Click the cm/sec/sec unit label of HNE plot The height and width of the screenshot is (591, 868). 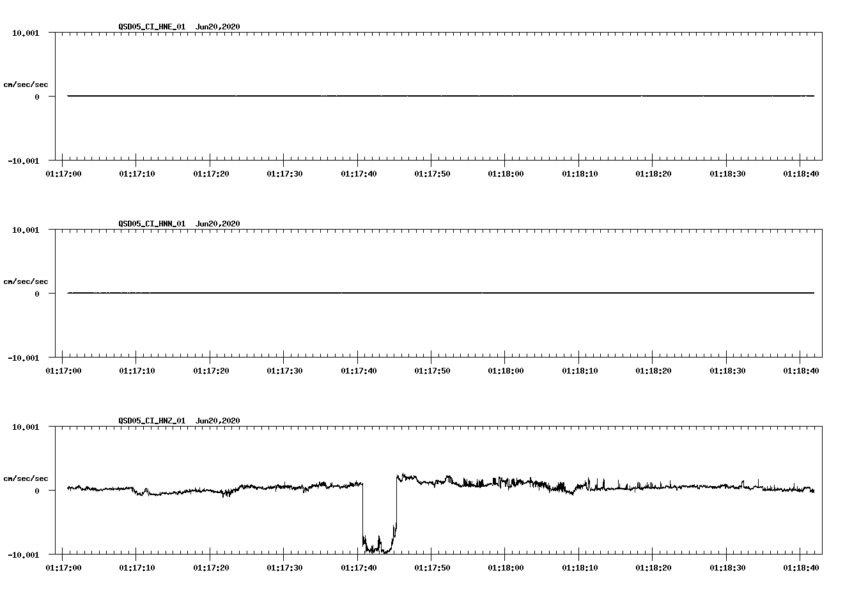26,84
